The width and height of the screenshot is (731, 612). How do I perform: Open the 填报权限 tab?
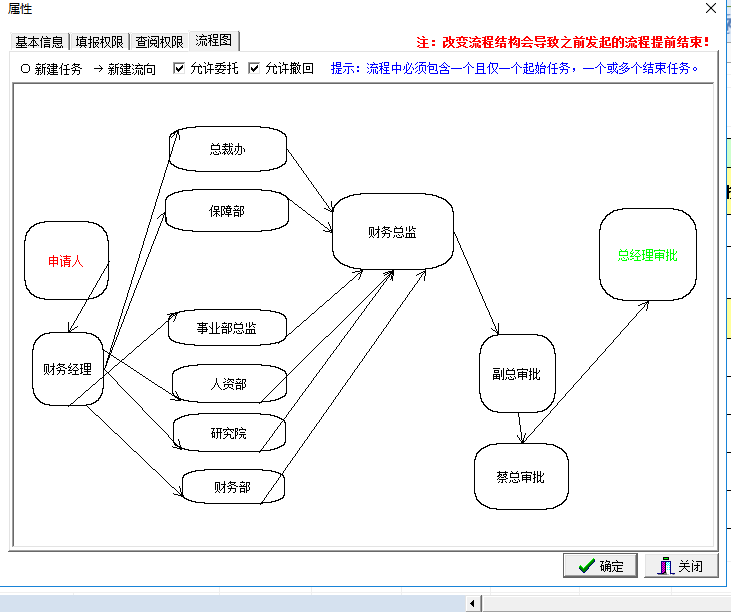[x=101, y=42]
